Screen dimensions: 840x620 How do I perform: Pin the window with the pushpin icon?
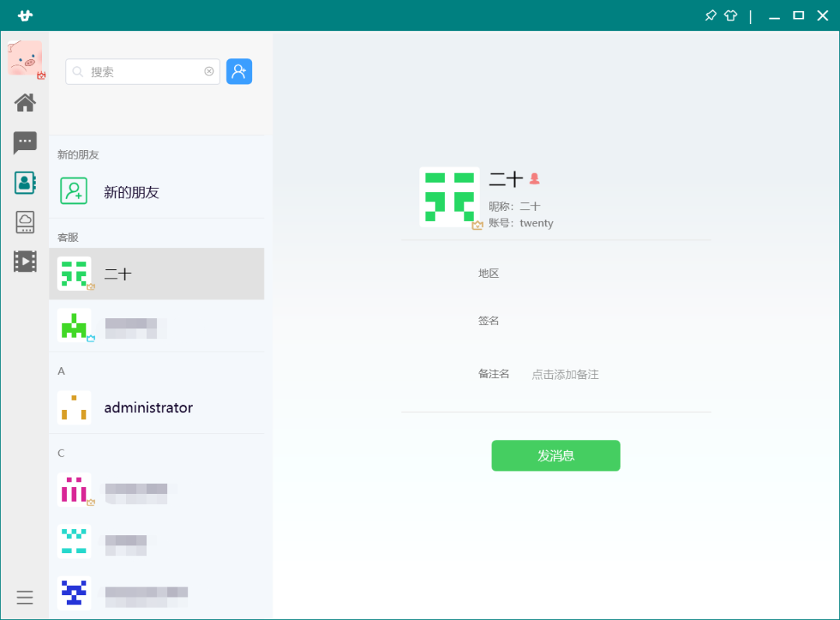[x=710, y=16]
